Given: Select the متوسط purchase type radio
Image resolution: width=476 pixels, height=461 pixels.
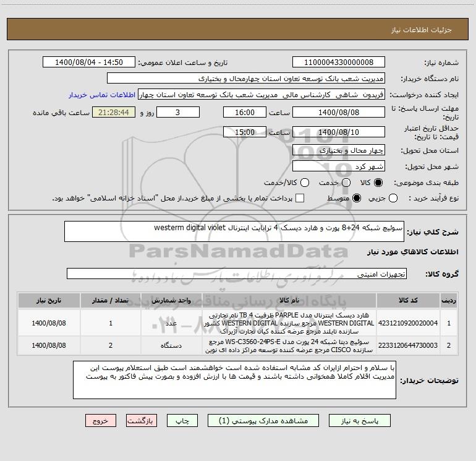Looking at the screenshot, I should click(x=357, y=198).
